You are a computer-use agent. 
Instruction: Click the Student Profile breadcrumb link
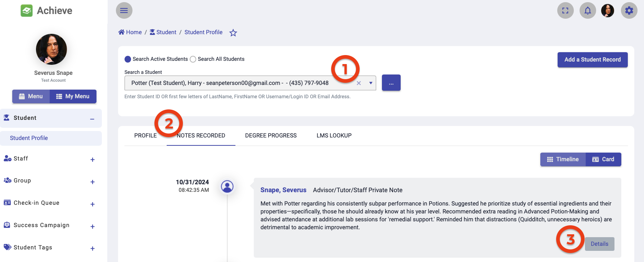(203, 32)
